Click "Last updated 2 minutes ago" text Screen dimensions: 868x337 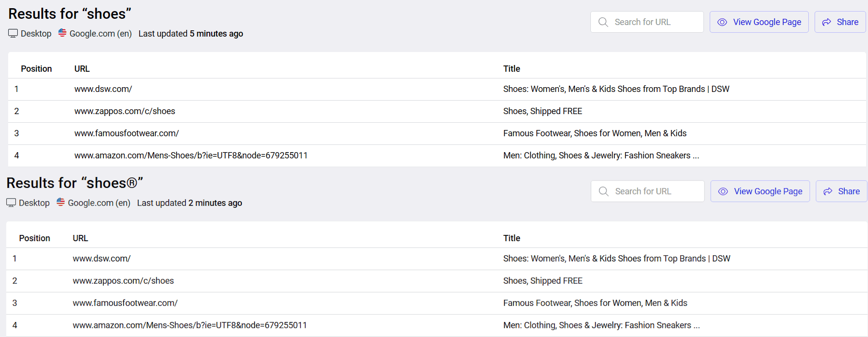coord(190,203)
